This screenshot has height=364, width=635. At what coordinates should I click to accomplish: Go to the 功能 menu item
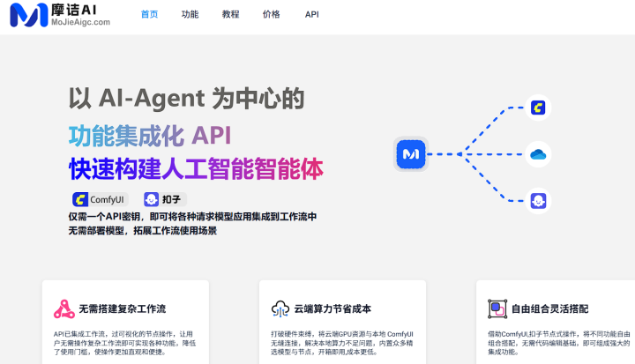coord(190,15)
